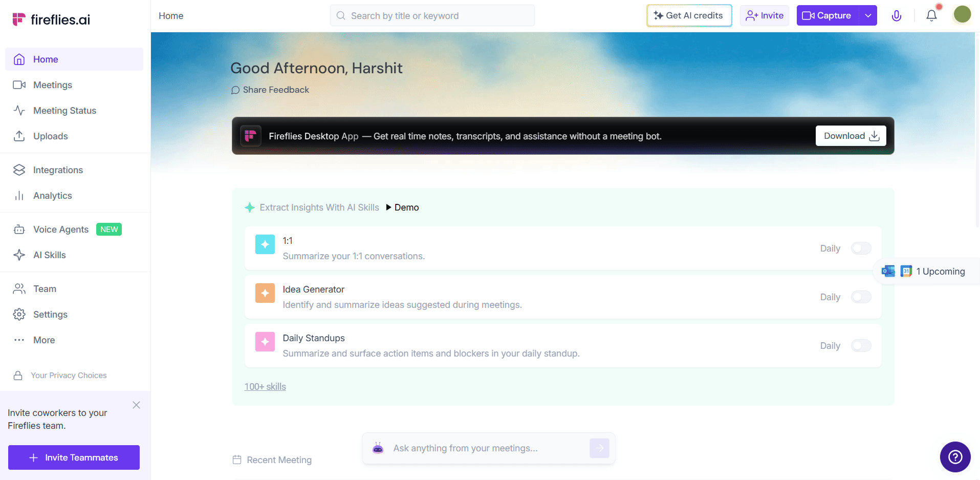Screen dimensions: 980x480
Task: Open Voice Agents section
Action: pos(74,229)
